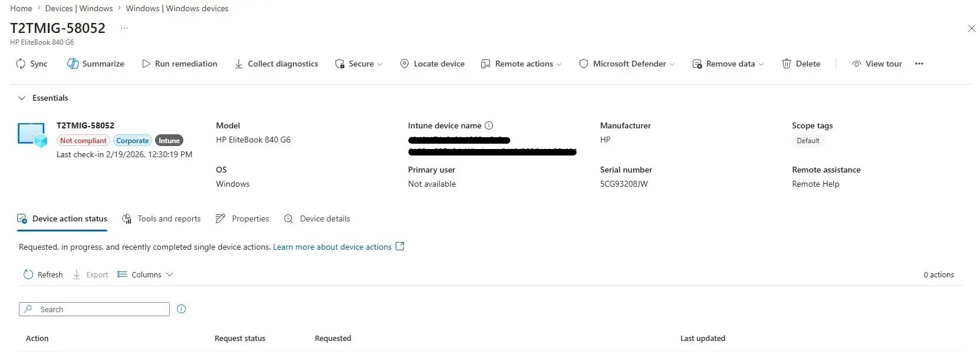The image size is (980, 361).
Task: Click the Summarize button label
Action: tap(103, 64)
